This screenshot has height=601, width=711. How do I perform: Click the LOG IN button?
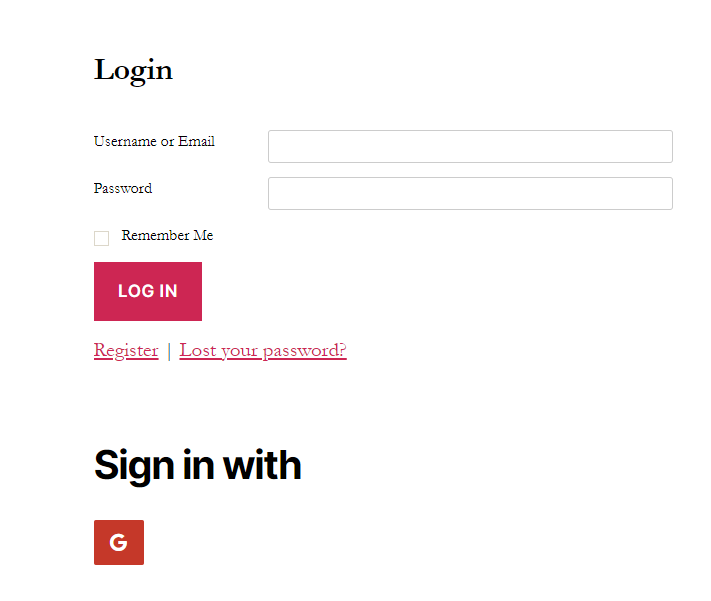148,291
